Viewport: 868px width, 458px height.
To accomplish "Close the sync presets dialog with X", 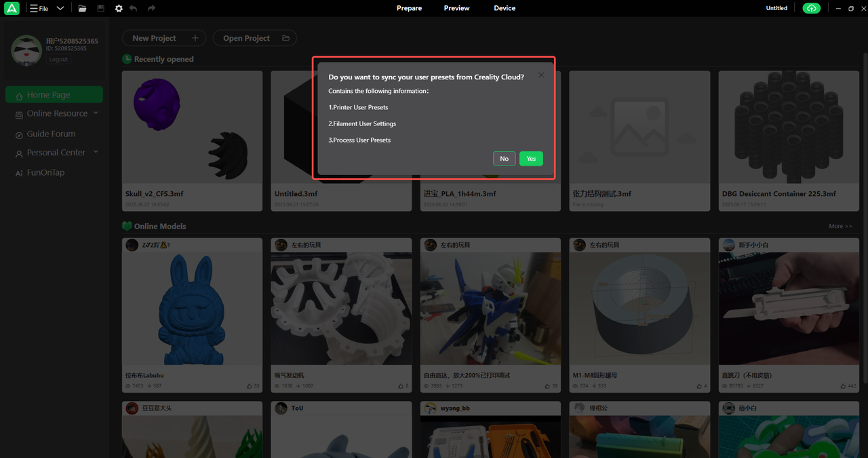I will click(541, 75).
